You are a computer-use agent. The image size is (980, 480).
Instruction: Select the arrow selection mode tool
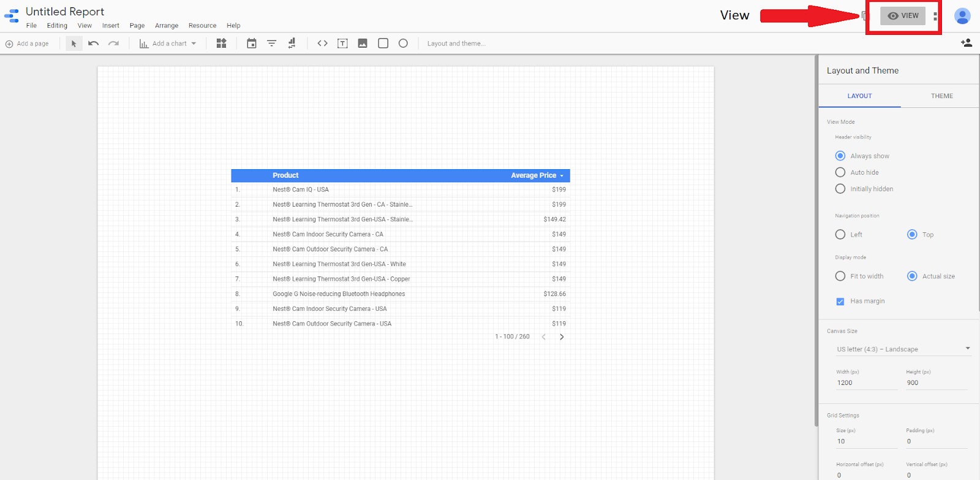click(x=74, y=44)
